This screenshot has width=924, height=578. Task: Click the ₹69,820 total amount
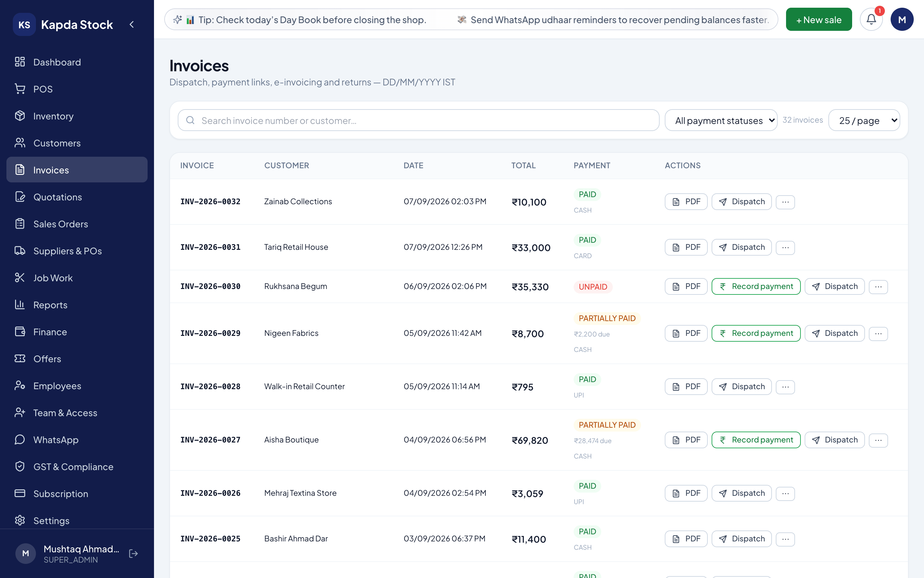point(530,440)
